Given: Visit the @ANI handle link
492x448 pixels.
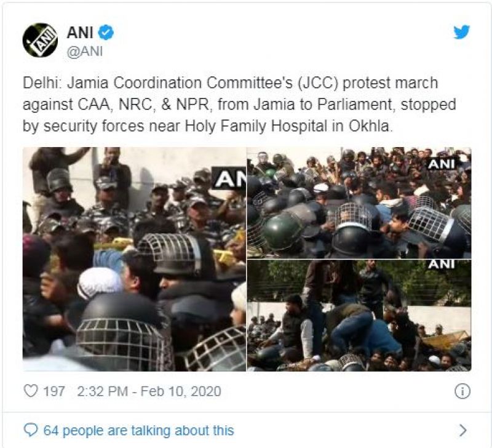Looking at the screenshot, I should coord(85,51).
